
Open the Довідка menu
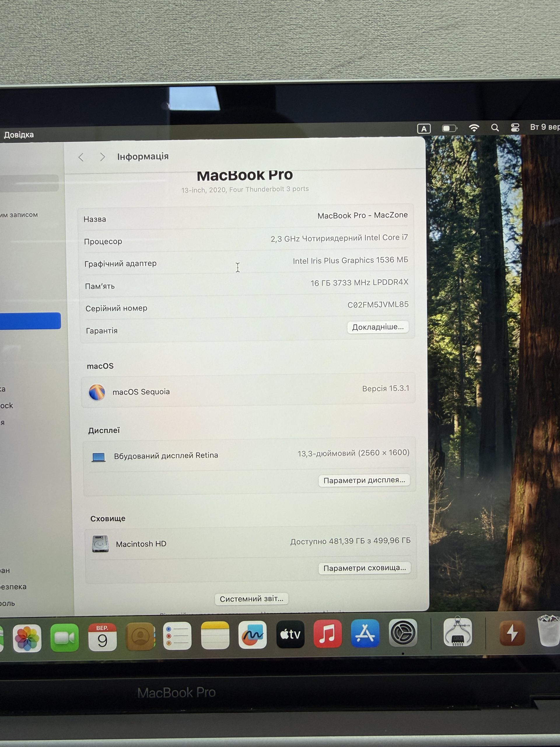[x=19, y=135]
